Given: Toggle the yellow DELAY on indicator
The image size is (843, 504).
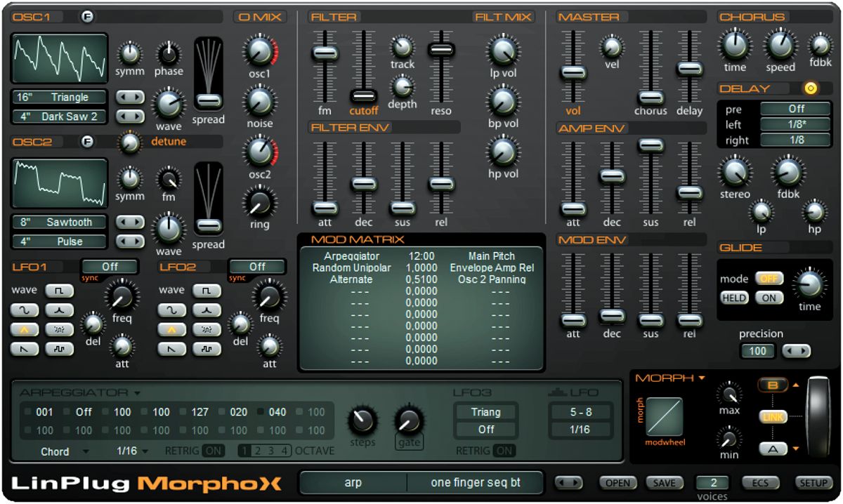Looking at the screenshot, I should click(x=811, y=88).
